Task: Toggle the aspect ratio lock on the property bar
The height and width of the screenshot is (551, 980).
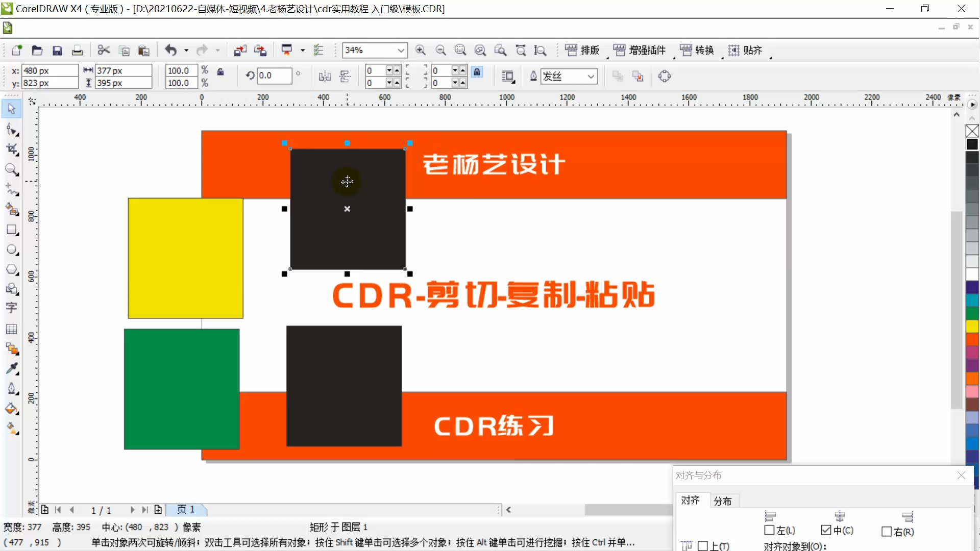Action: [220, 72]
